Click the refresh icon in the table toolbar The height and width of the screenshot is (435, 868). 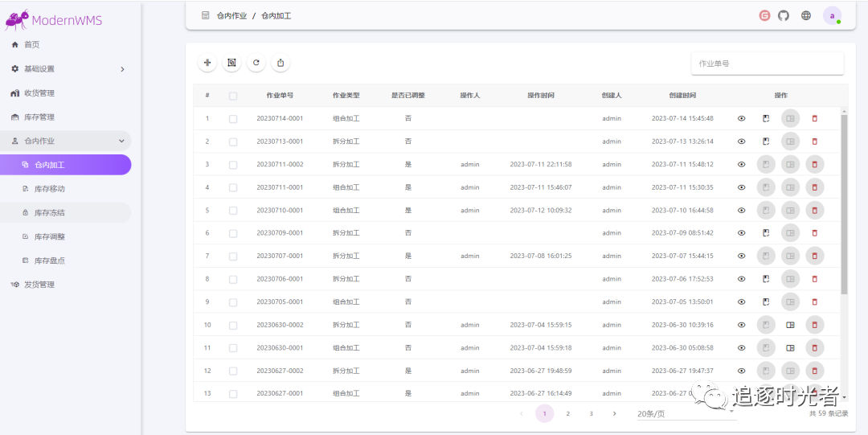coord(256,63)
